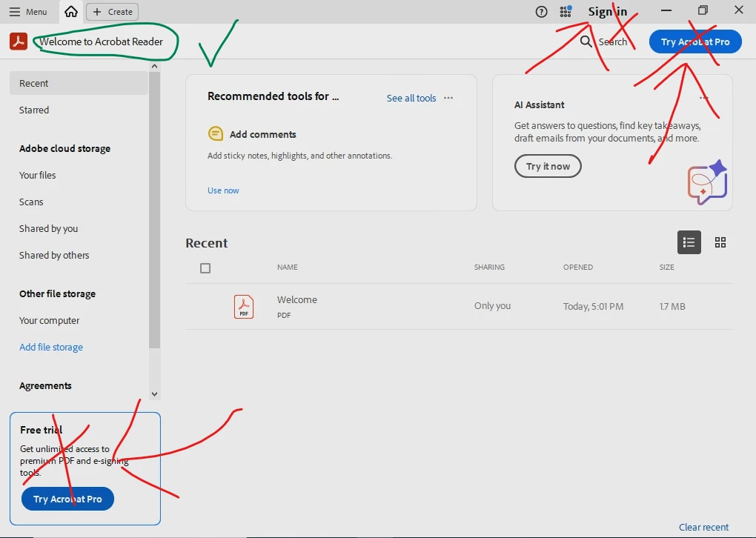Click Only you sharing cell
This screenshot has width=756, height=538.
(x=492, y=305)
